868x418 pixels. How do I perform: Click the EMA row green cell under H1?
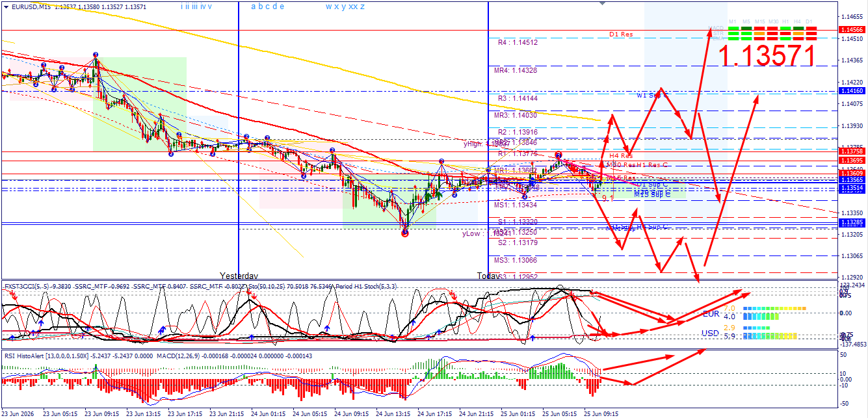(785, 39)
